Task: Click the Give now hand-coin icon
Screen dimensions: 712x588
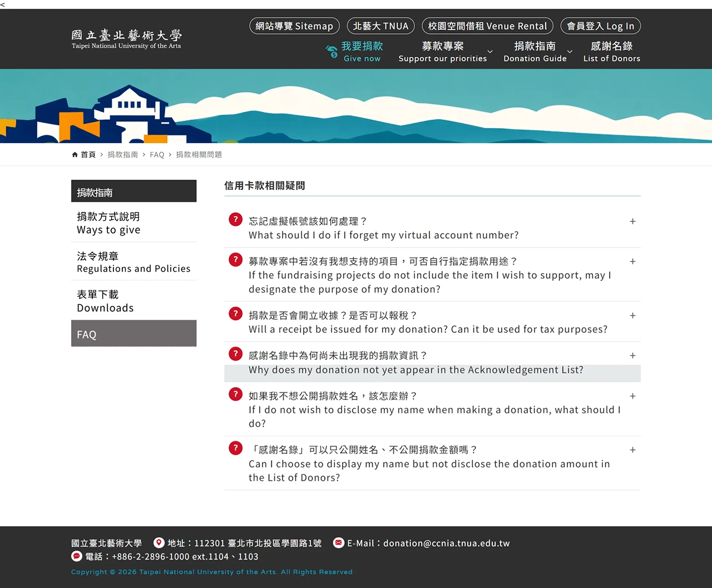Action: [x=332, y=52]
